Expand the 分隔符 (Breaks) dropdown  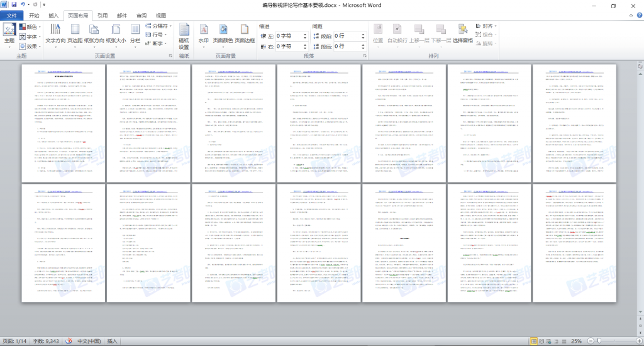coord(159,26)
